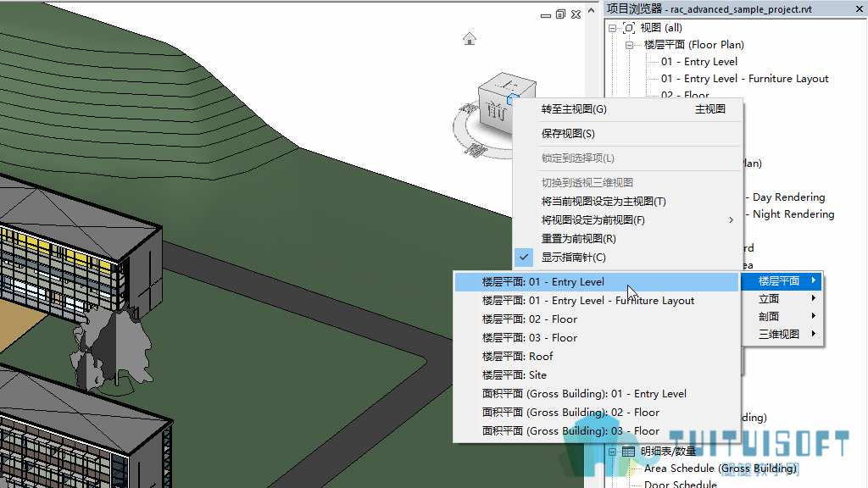The image size is (868, 488).
Task: Expand the 将视图设定为前视图 submenu arrow
Action: [732, 220]
